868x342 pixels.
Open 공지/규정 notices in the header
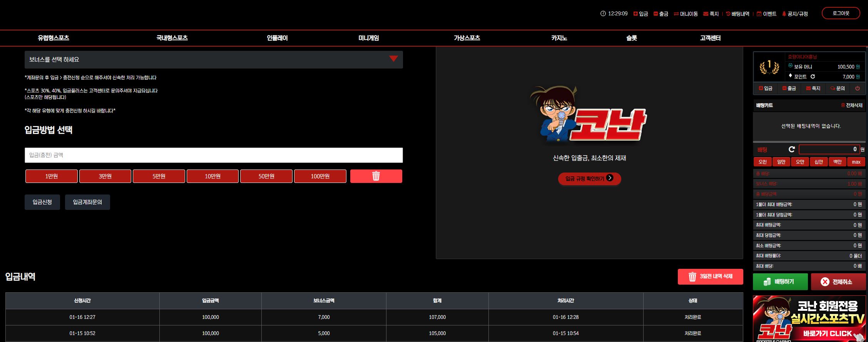(x=795, y=14)
